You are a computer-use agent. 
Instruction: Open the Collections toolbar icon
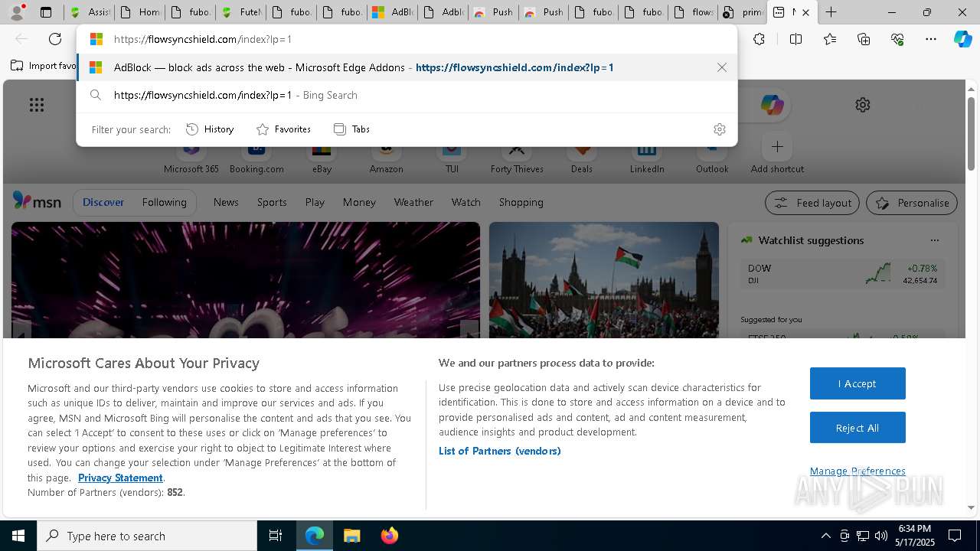(864, 39)
